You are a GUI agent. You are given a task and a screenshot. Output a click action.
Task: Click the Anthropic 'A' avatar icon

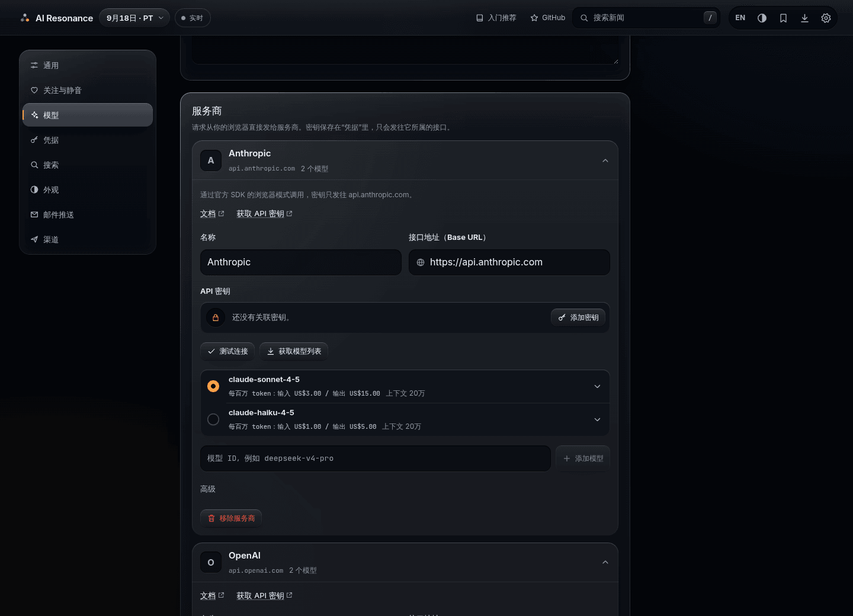(x=211, y=161)
